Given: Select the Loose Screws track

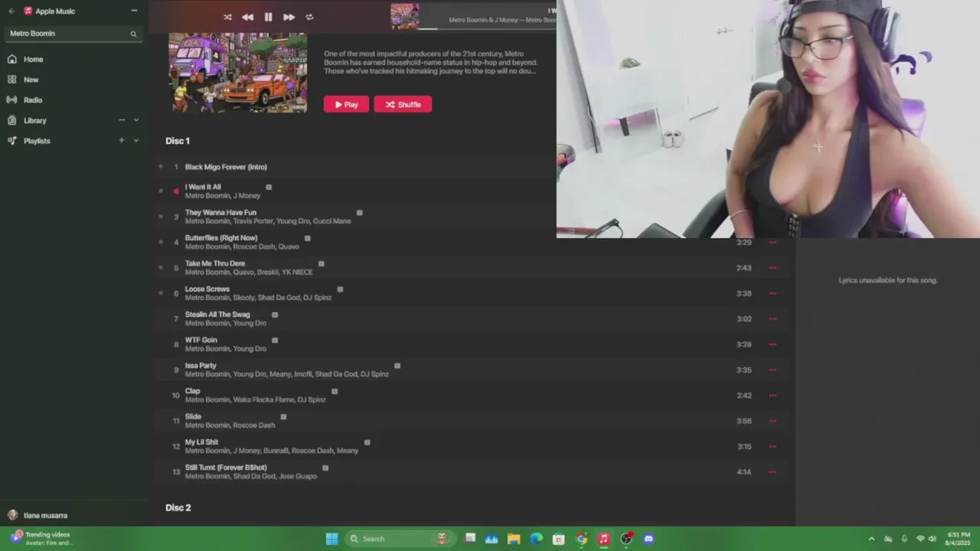Looking at the screenshot, I should [207, 289].
